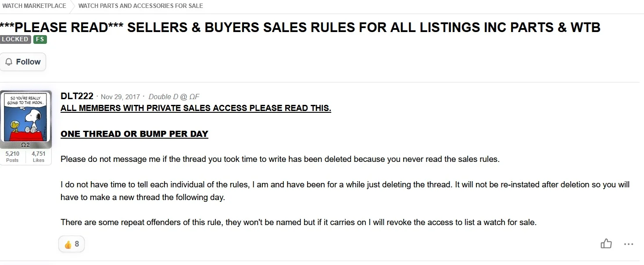The image size is (644, 265).
Task: Click the underlined "ALL MEMBERS WITH PRIVATE SALES ACCESS" line
Action: coord(196,108)
